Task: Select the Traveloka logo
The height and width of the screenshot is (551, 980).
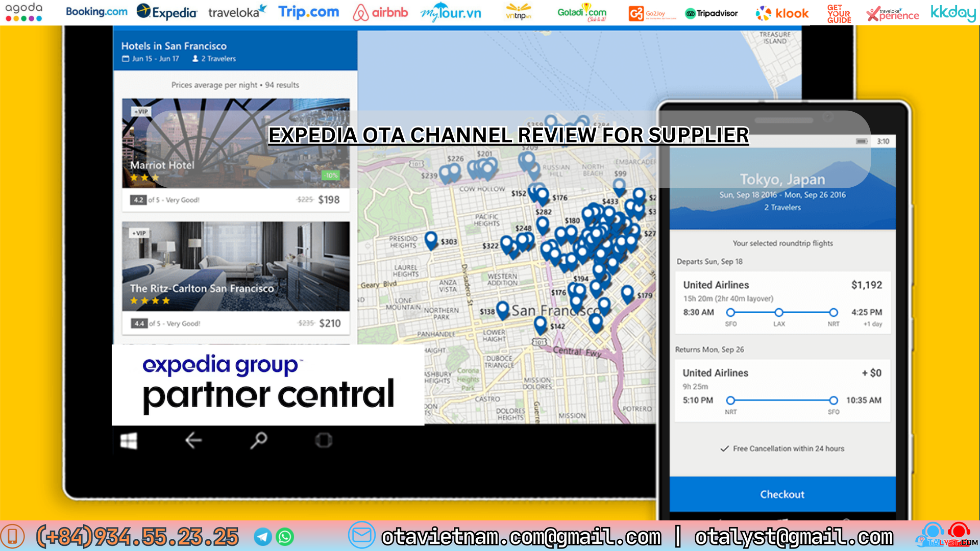Action: (237, 12)
